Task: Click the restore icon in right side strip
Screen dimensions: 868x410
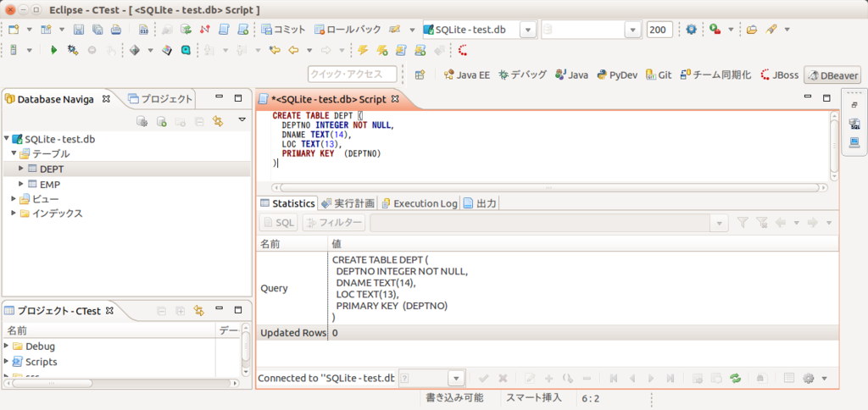Action: (x=854, y=104)
